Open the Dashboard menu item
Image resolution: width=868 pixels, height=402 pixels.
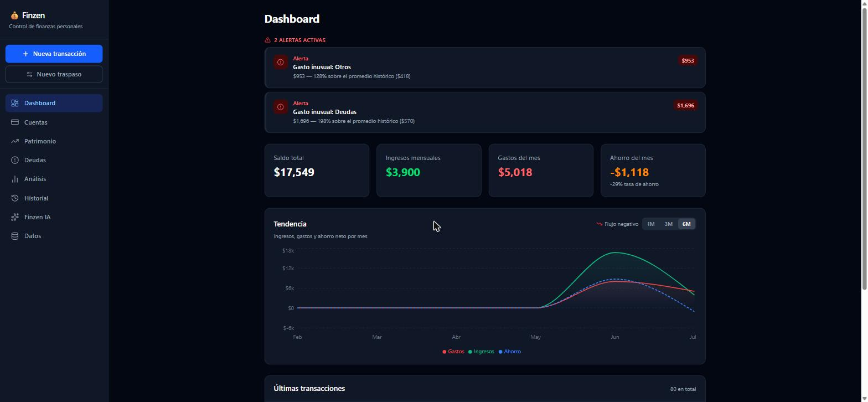pyautogui.click(x=54, y=103)
